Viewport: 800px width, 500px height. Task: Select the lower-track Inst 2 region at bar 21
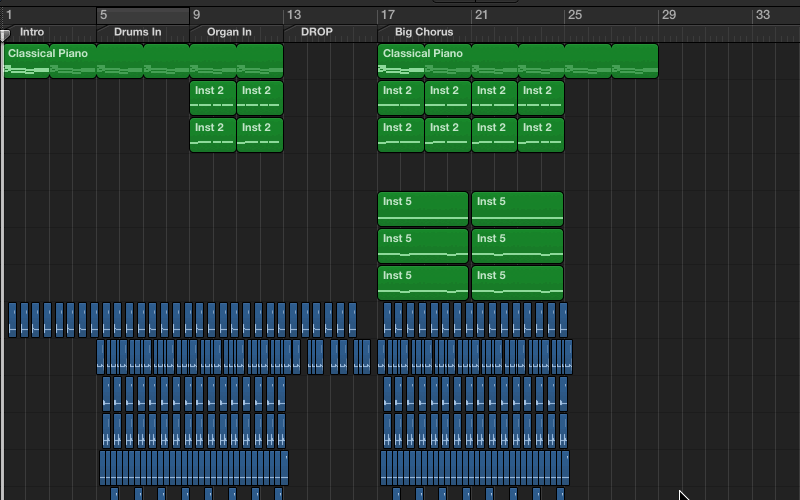[x=495, y=135]
